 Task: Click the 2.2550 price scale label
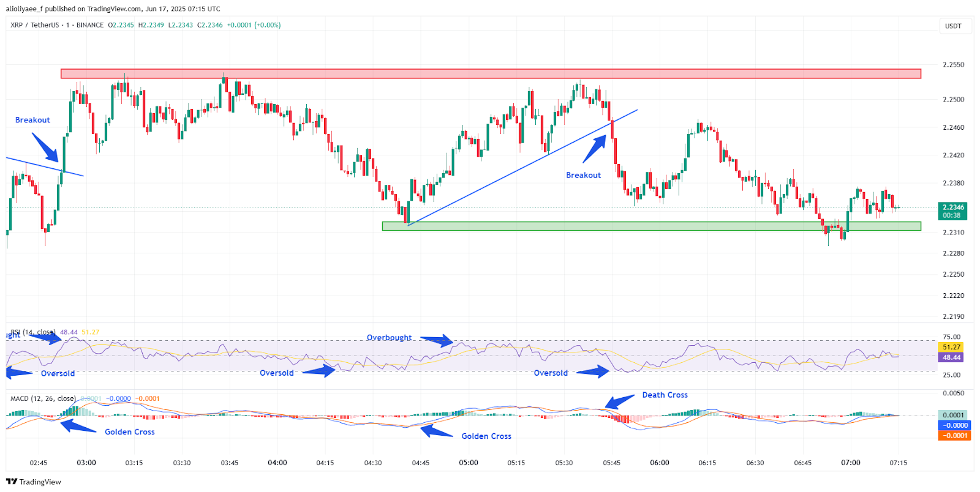coord(953,64)
